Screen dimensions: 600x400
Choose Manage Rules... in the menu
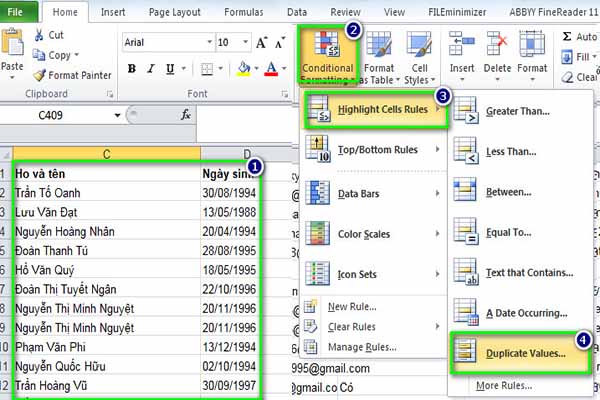(374, 347)
